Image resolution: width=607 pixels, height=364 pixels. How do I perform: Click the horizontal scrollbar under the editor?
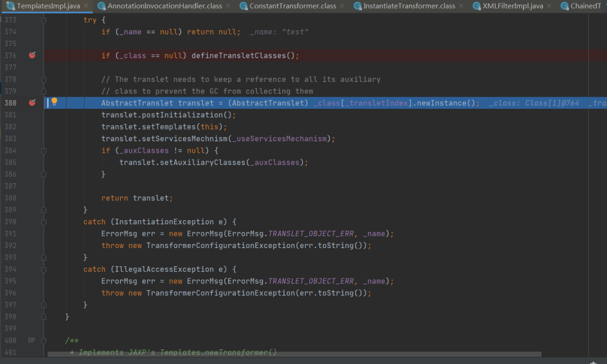[294, 354]
